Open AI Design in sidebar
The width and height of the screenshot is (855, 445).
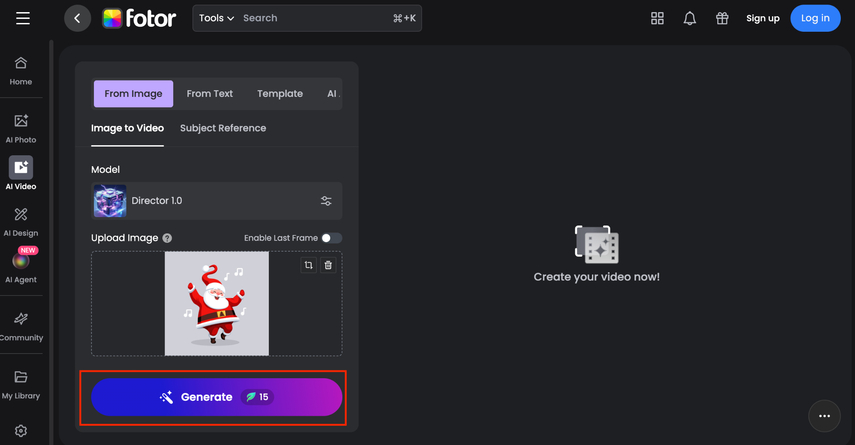coord(21,222)
